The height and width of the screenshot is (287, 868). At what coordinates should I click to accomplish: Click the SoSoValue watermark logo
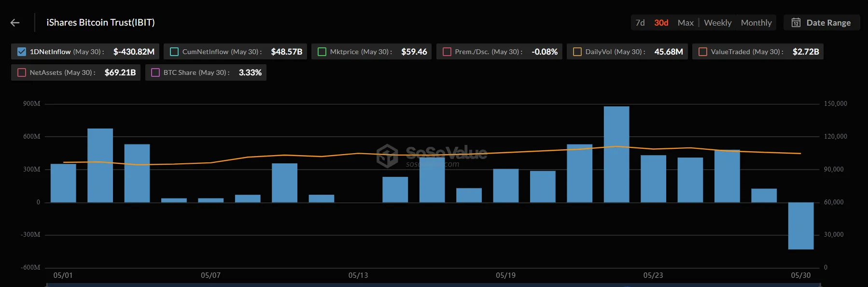click(387, 156)
